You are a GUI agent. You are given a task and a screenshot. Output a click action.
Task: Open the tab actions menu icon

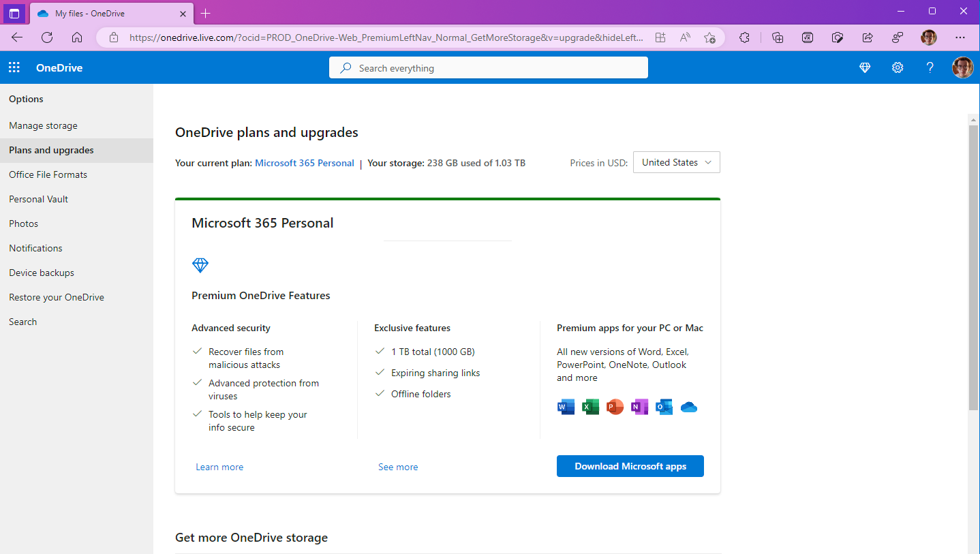tap(14, 14)
